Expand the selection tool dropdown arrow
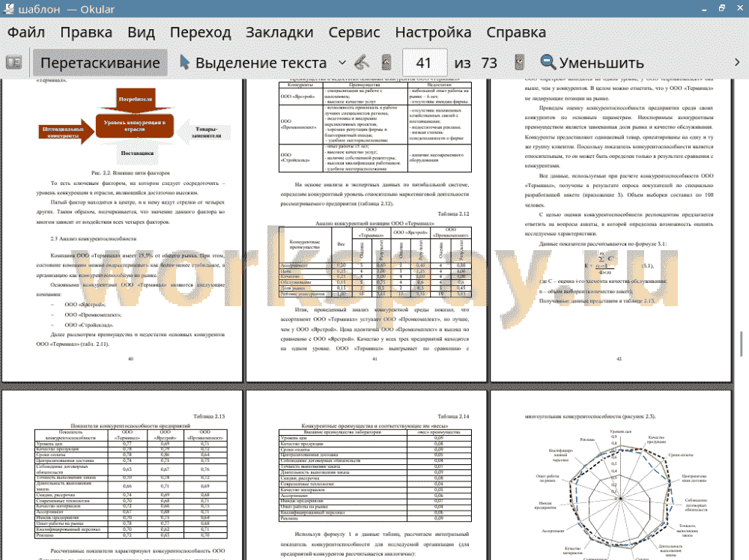749x560 pixels. coord(342,63)
